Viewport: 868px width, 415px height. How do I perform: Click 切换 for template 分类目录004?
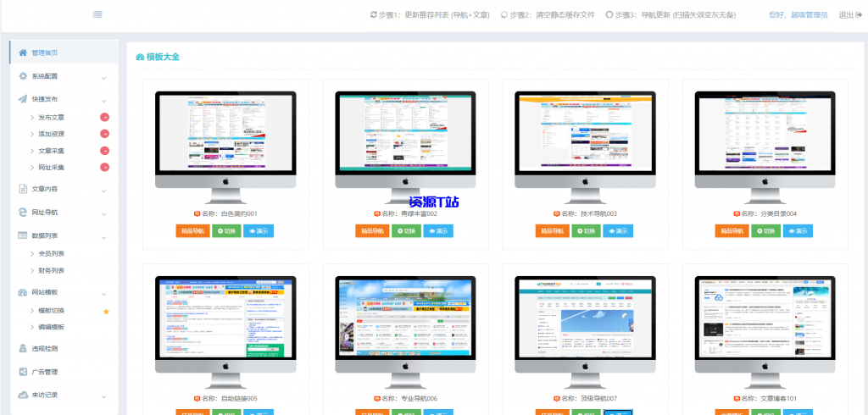[765, 231]
